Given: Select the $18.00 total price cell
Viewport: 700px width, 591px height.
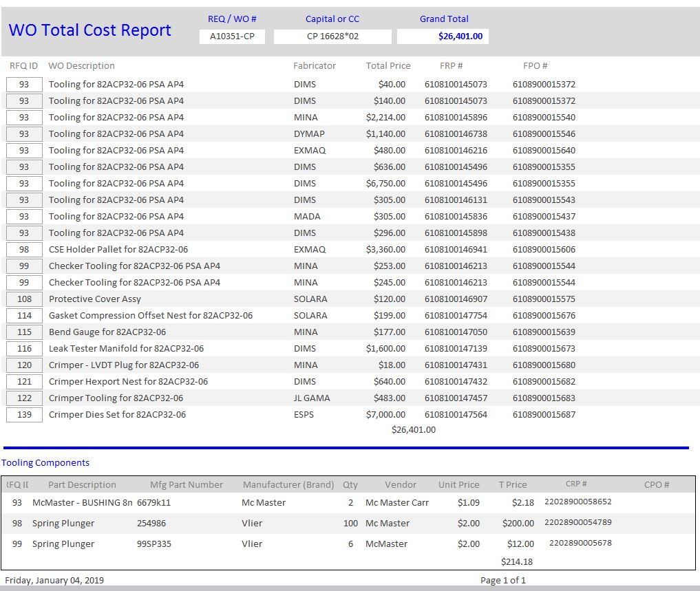Looking at the screenshot, I should tap(392, 365).
